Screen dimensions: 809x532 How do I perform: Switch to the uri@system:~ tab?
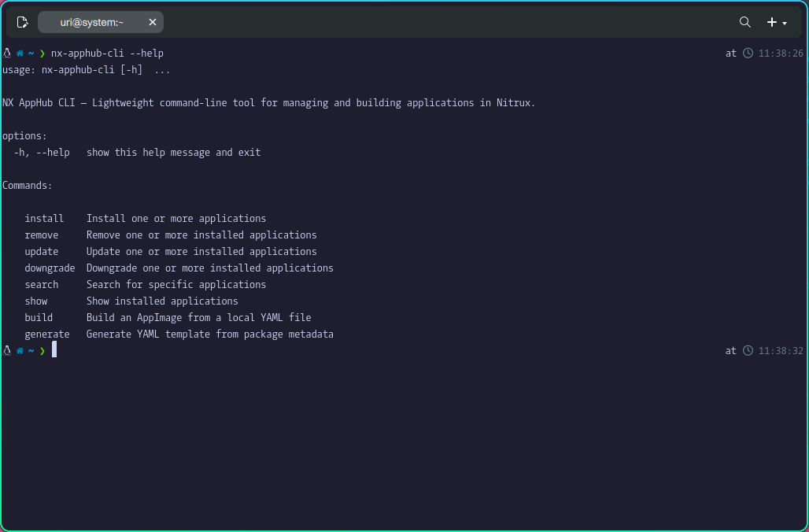91,22
